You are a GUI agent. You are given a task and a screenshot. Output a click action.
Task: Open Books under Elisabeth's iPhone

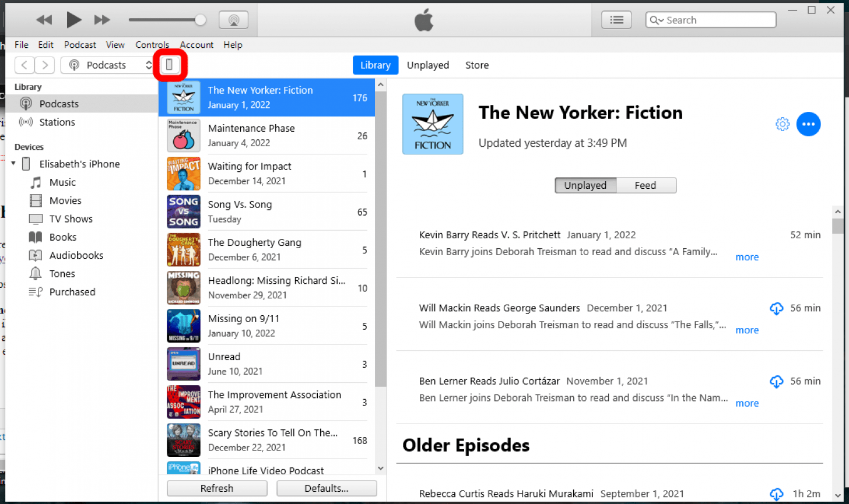click(63, 237)
